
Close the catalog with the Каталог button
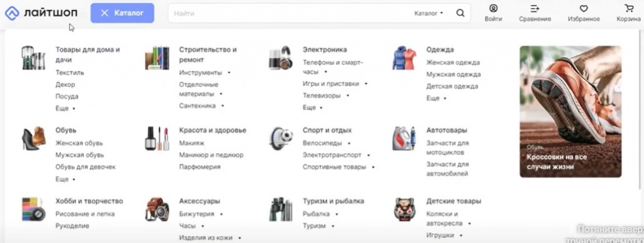123,13
